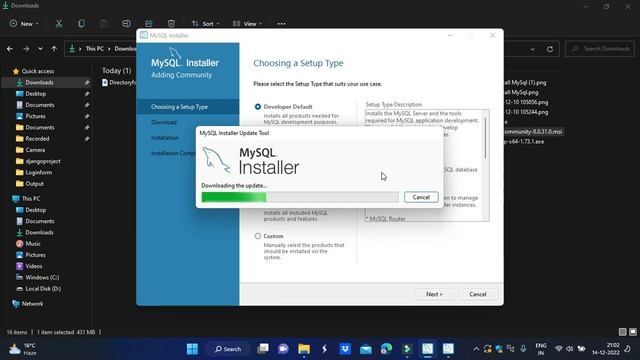The image size is (640, 360).
Task: Select the file 'all MySql (1).png'
Action: 525,82
